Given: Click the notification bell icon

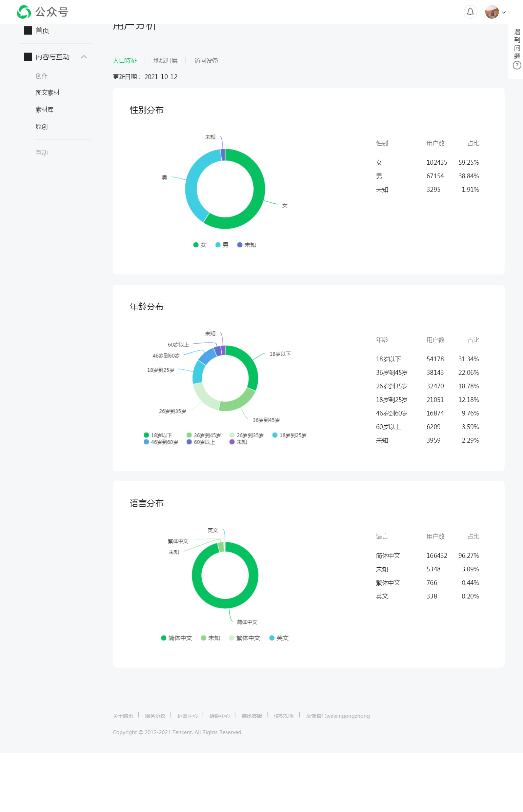Looking at the screenshot, I should click(x=470, y=12).
